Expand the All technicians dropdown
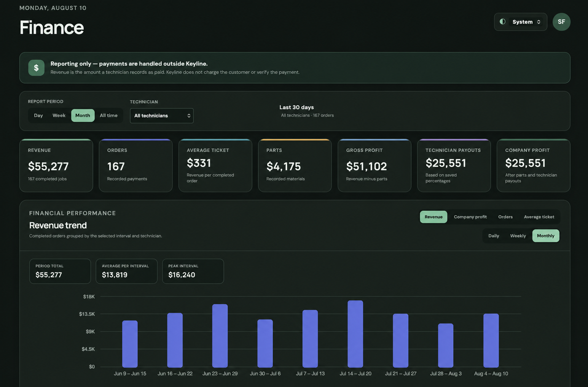Viewport: 588px width, 387px height. point(162,116)
